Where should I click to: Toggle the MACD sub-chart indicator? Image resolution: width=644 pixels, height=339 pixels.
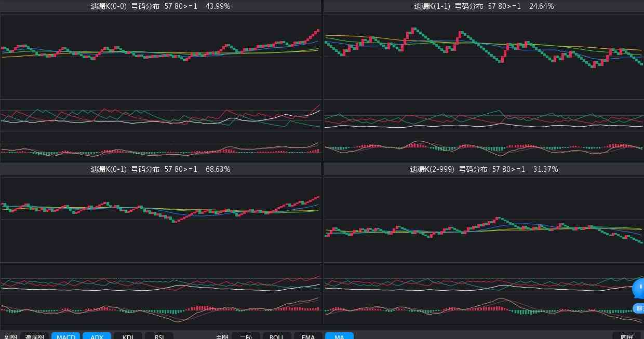point(66,336)
